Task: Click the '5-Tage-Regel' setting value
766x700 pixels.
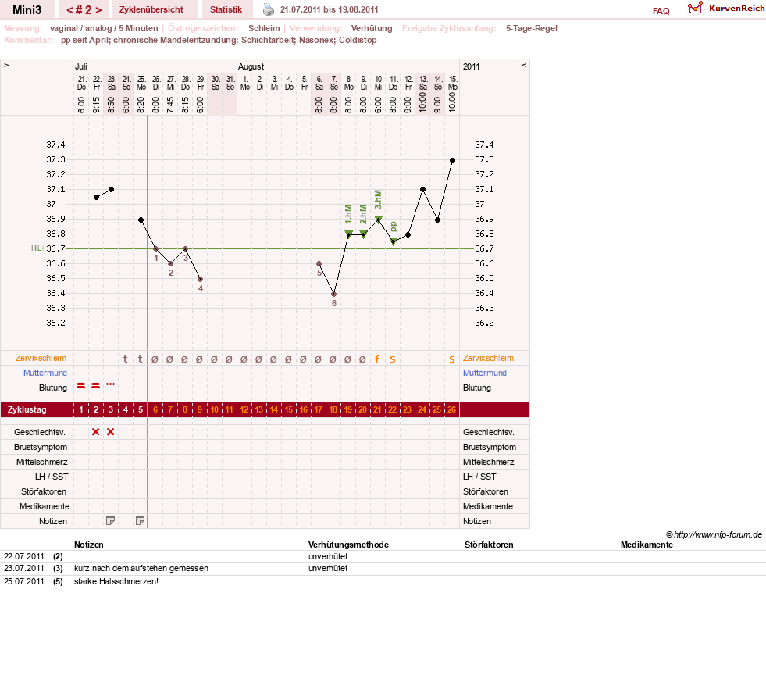Action: pyautogui.click(x=532, y=28)
